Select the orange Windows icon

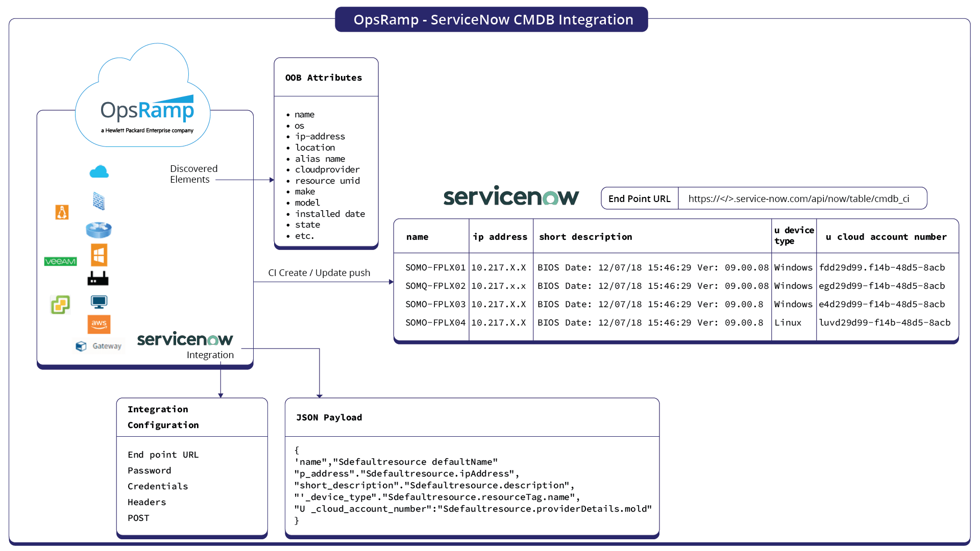(x=99, y=255)
